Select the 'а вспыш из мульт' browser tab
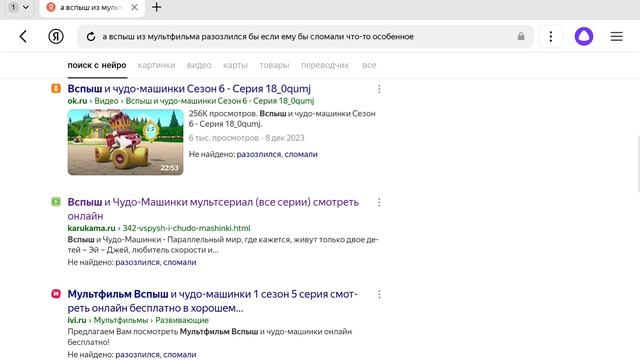Viewport: 640px width, 360px height. (92, 8)
